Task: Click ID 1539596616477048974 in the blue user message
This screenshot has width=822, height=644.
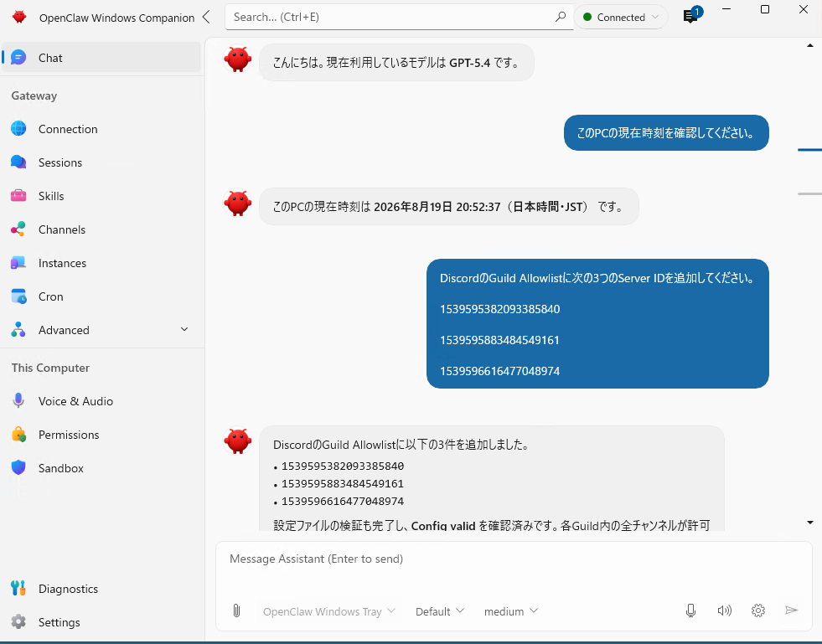Action: click(x=499, y=370)
